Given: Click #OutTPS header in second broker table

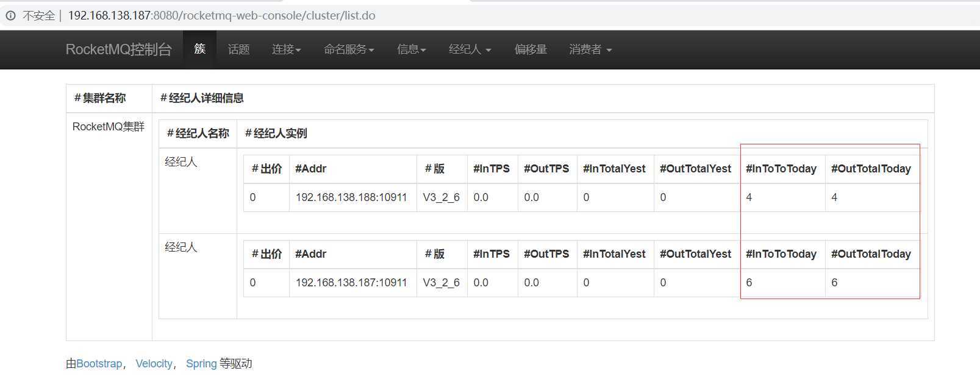Looking at the screenshot, I should click(x=546, y=254).
